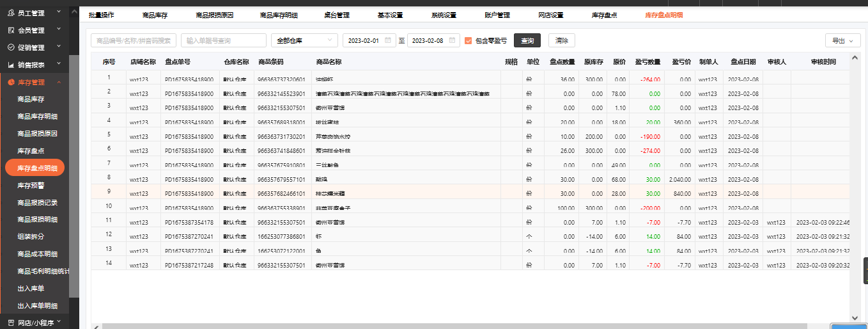Click the table vertical scrollbar down arrow
868x329 pixels.
[x=855, y=317]
